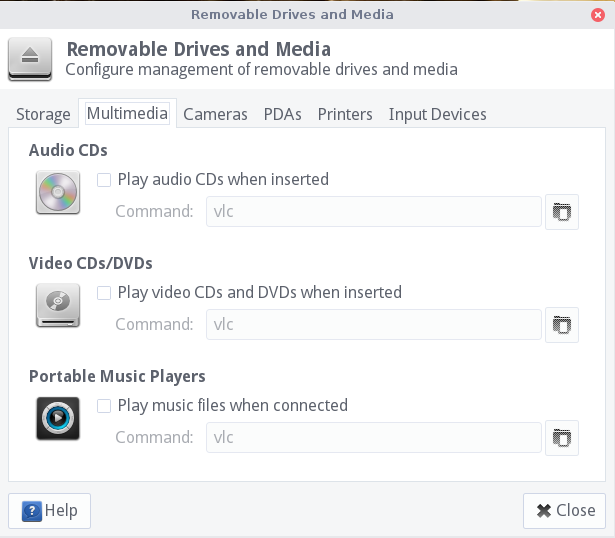This screenshot has width=615, height=538.
Task: Enable Play video CDs and DVDs when inserted
Action: click(104, 293)
